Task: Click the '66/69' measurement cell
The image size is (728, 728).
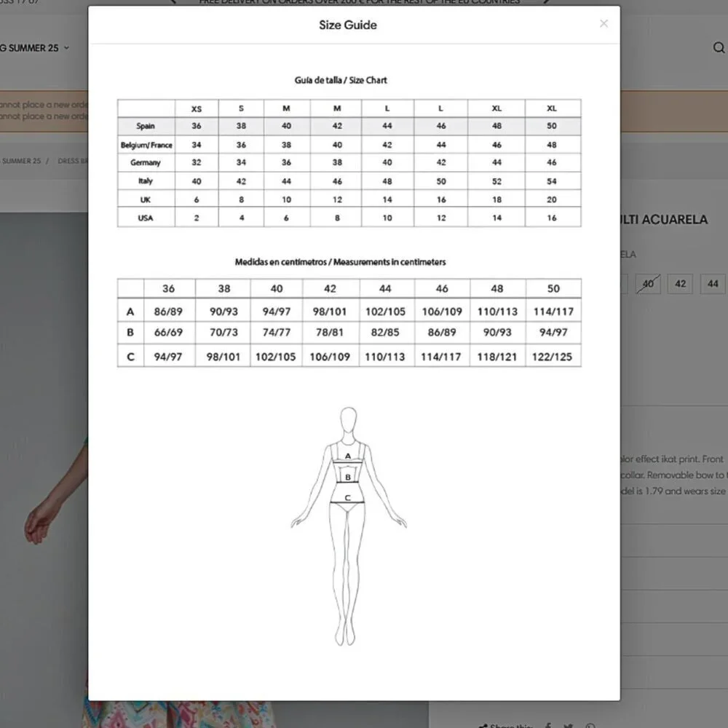Action: [168, 333]
